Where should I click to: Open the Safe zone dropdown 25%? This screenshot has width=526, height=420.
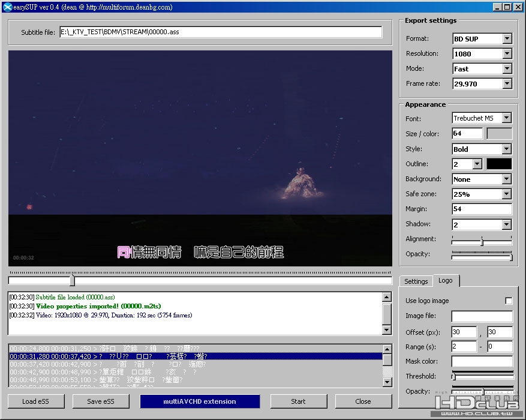tap(507, 194)
